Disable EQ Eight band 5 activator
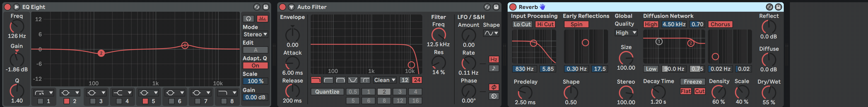 pos(145,101)
